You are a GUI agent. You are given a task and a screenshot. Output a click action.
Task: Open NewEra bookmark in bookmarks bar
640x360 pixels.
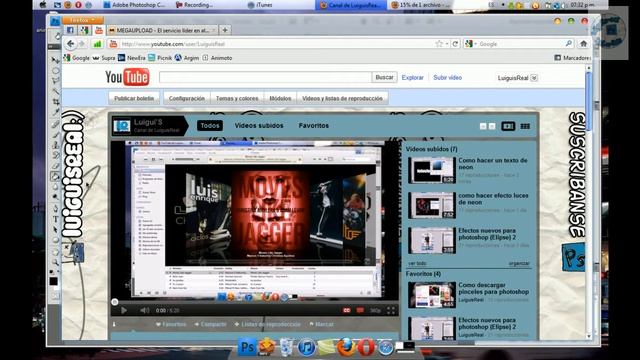click(x=131, y=58)
